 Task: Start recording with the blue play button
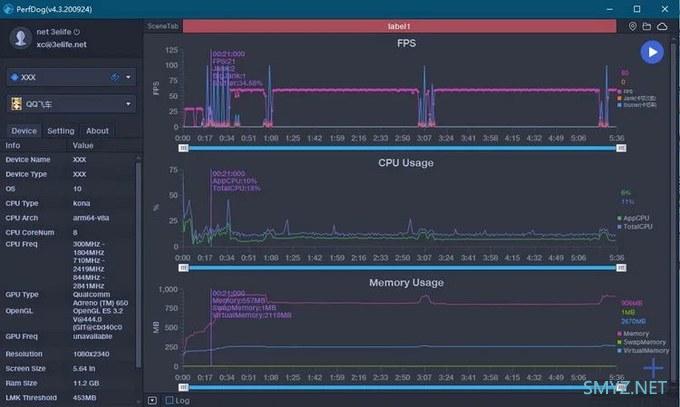[x=652, y=52]
